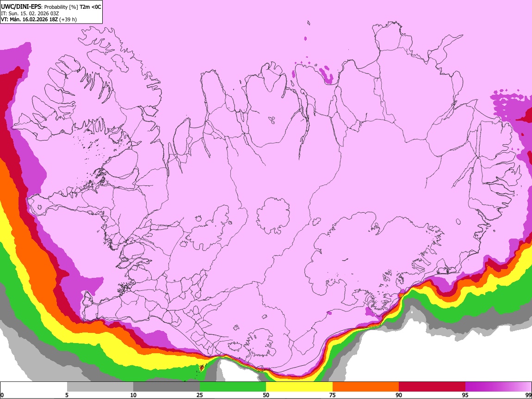Click the yellow 50–75 legend segment
Image resolution: width=532 pixels, height=399 pixels.
pos(299,387)
